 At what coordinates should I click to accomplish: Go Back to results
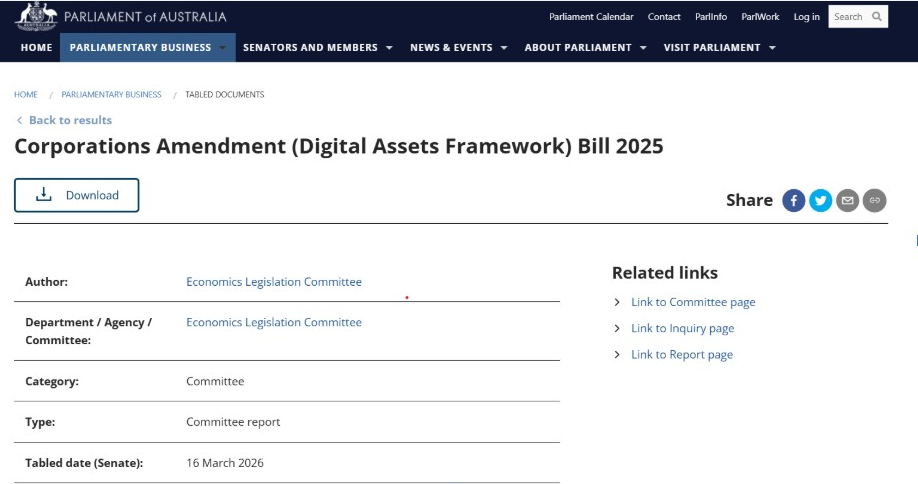coord(70,120)
